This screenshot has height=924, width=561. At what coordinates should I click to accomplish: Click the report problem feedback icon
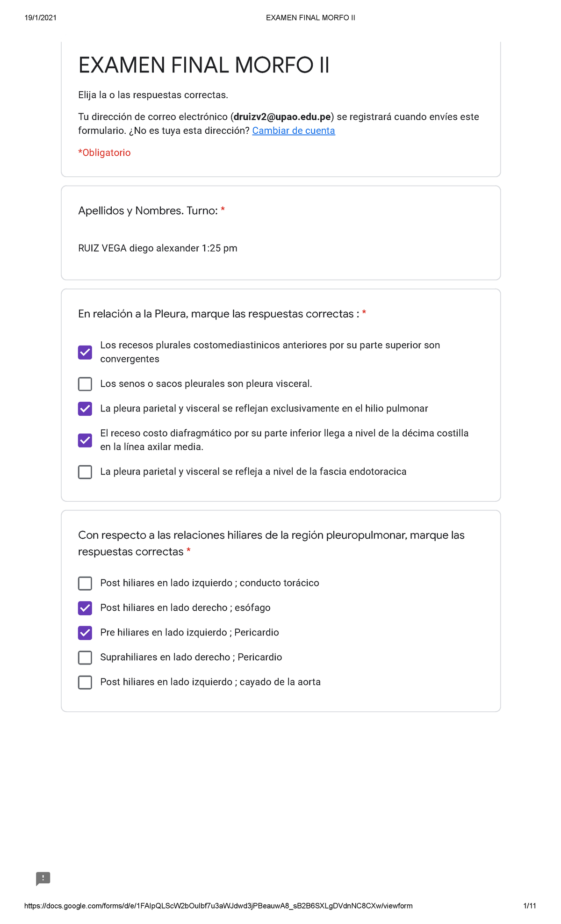(43, 879)
